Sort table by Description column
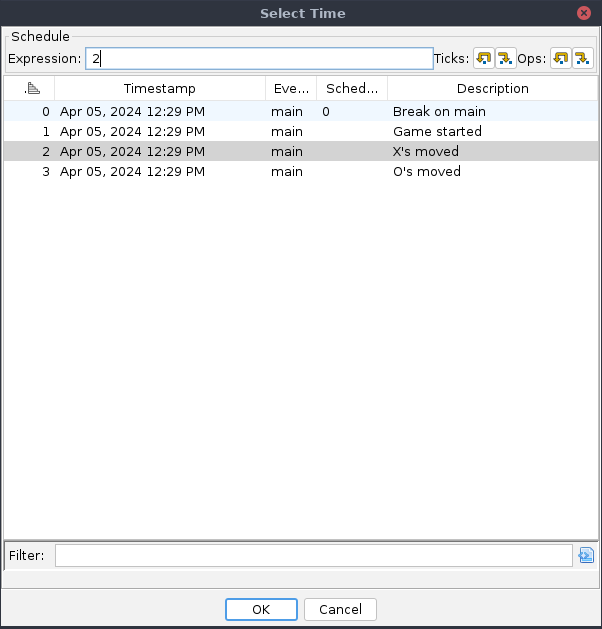The image size is (602, 629). (492, 89)
